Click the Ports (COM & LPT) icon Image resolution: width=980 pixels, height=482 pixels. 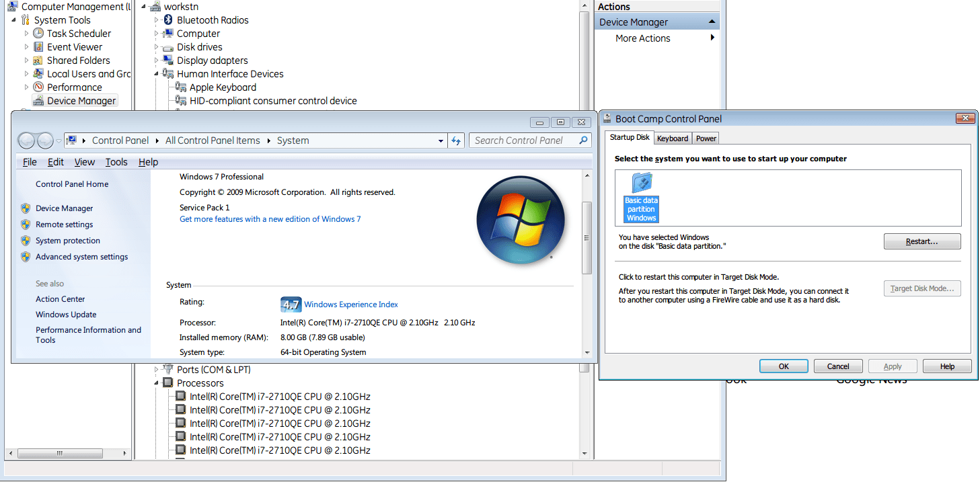(168, 370)
